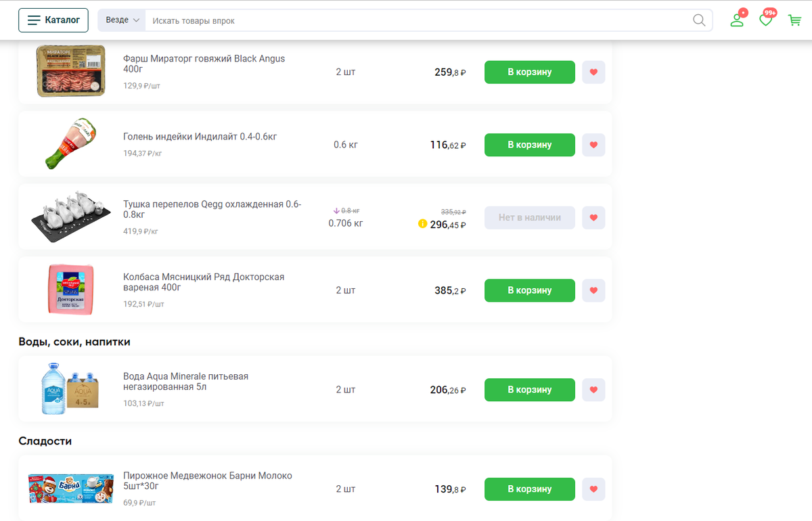Open Фарш Мираторг product thumbnail

coord(71,71)
